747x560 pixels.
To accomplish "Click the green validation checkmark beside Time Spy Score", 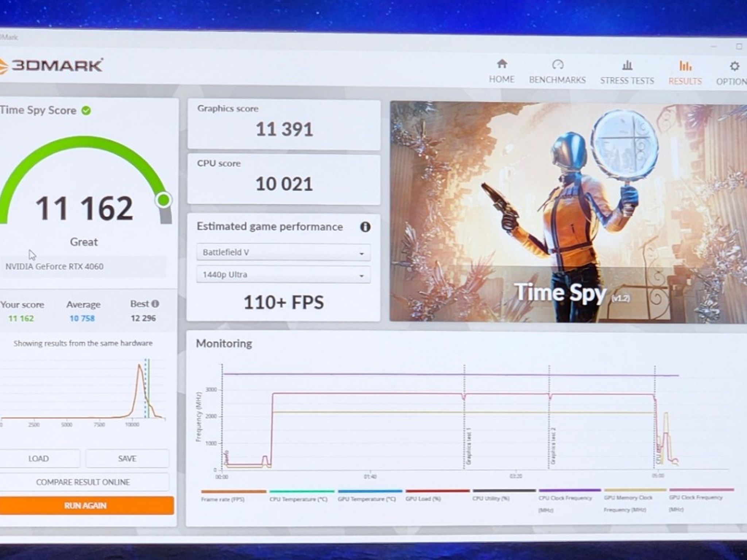I will [x=86, y=110].
